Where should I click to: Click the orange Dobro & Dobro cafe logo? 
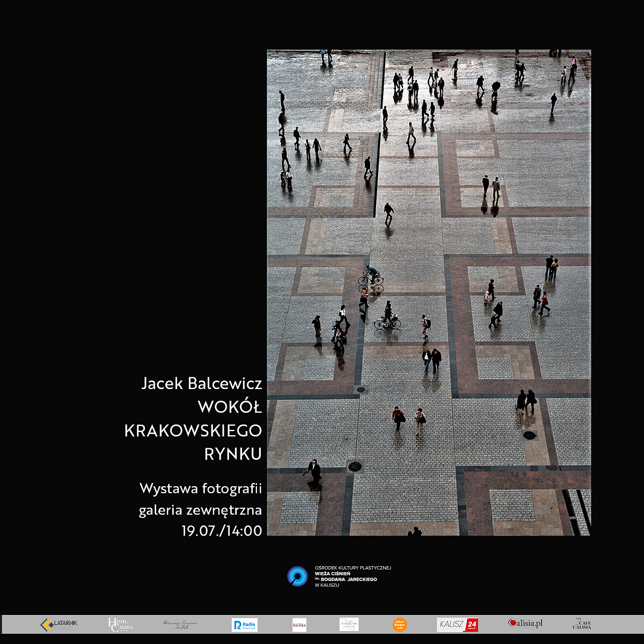point(400,625)
